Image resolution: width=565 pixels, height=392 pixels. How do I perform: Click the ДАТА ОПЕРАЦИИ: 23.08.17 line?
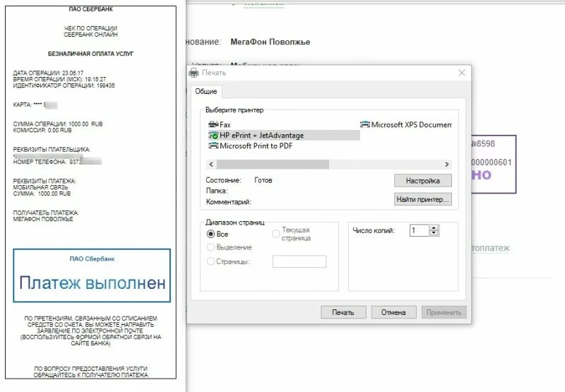pos(48,73)
